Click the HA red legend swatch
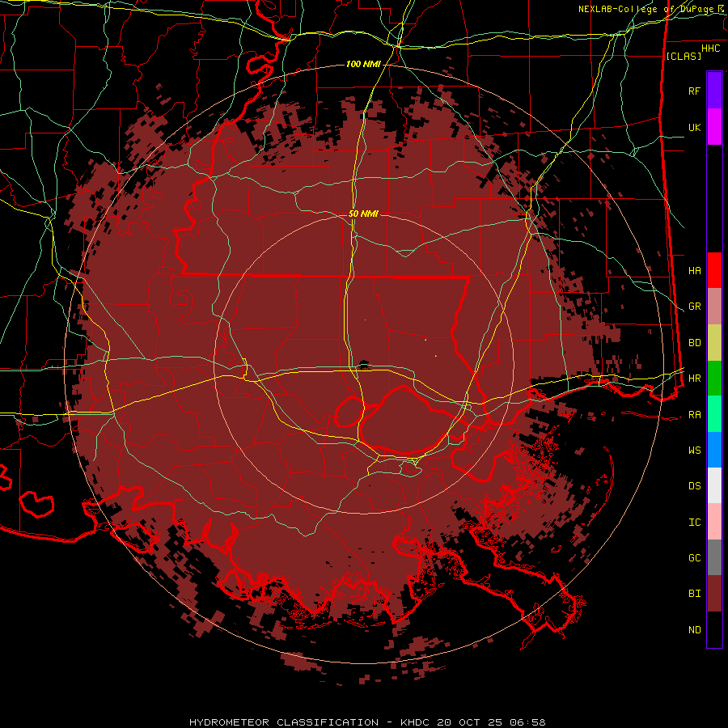Screen dimensions: 728x728 coord(714,270)
